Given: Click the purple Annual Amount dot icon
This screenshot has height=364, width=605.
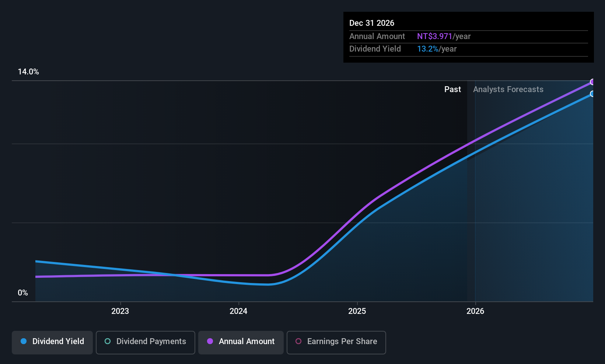Looking at the screenshot, I should click(210, 342).
